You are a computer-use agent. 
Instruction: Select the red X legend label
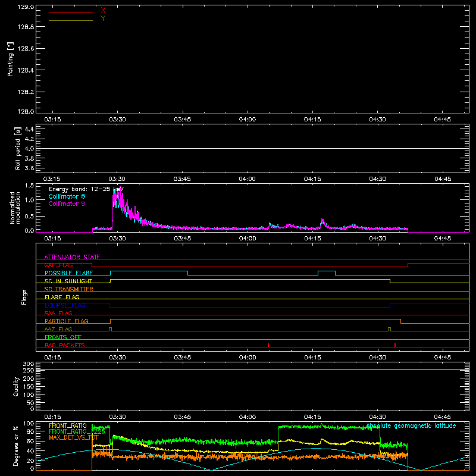[103, 11]
